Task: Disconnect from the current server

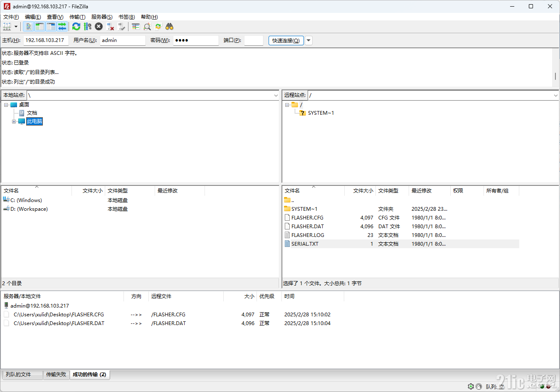Action: [110, 27]
